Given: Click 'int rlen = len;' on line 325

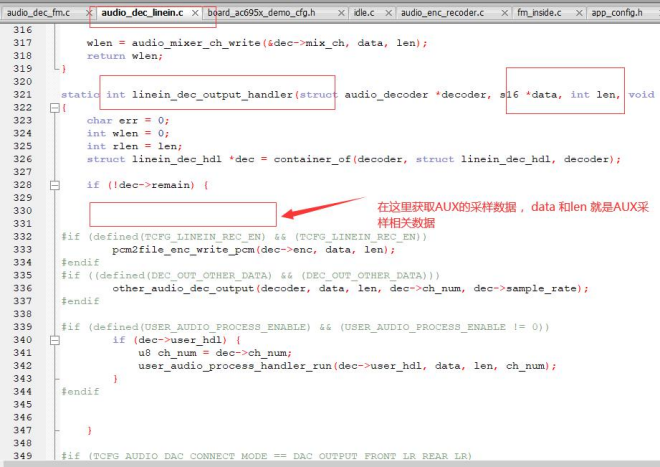Looking at the screenshot, I should 134,147.
